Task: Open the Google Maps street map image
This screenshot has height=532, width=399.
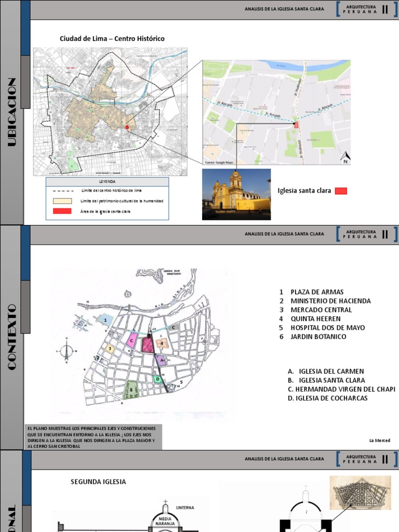Action: coord(276,113)
